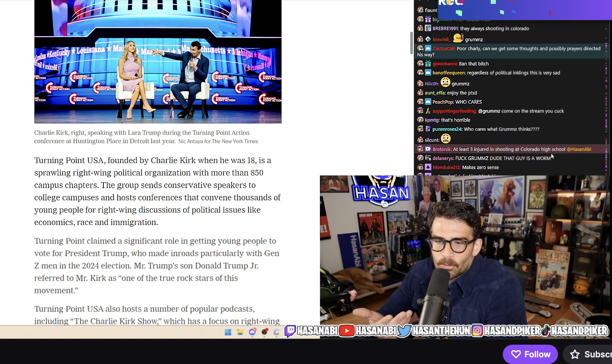612x364 pixels.
Task: Click the @HasanAbi mention in chat
Action: (579, 149)
